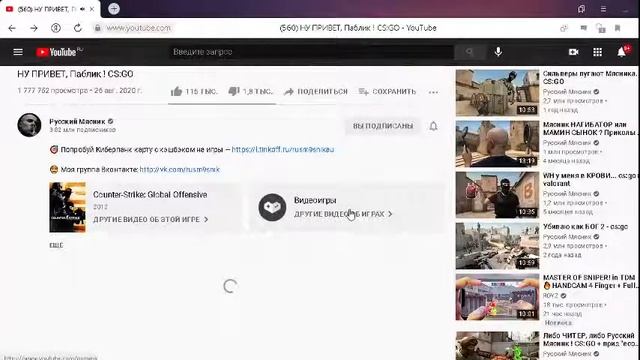
Task: Open Сильверы пугают Мясника video title
Action: click(x=590, y=78)
